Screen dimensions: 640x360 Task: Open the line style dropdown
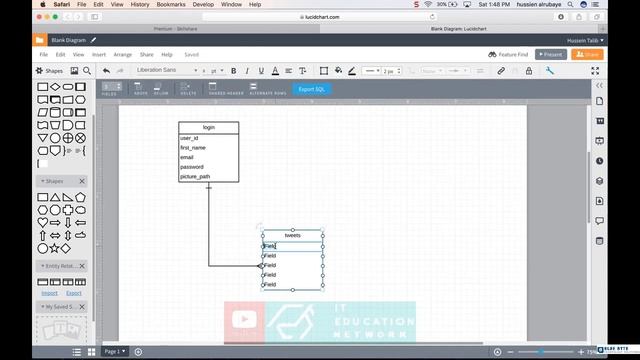(x=372, y=71)
